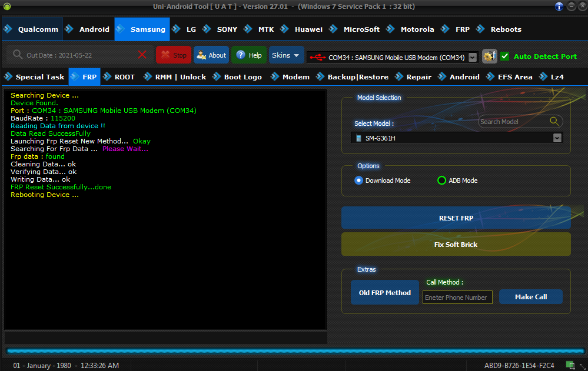The width and height of the screenshot is (588, 371).
Task: Select the ADB Mode radio option
Action: [441, 181]
